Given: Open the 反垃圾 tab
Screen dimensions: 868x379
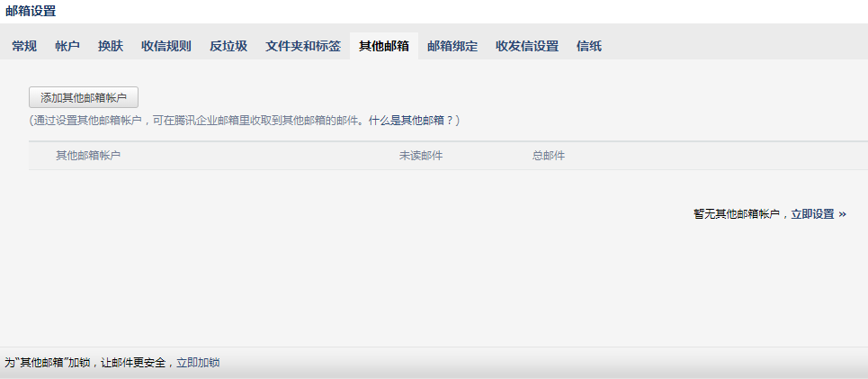Looking at the screenshot, I should 228,46.
